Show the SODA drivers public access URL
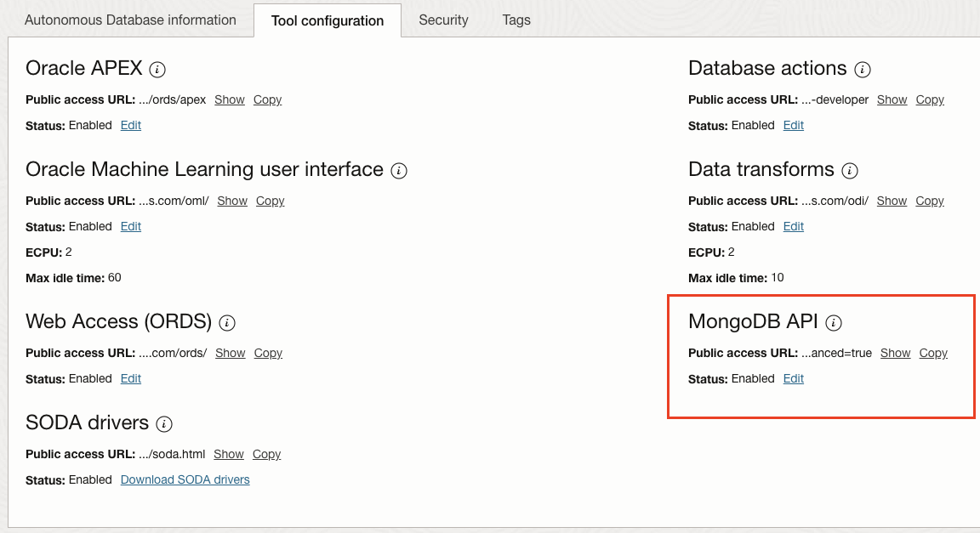 [x=229, y=454]
